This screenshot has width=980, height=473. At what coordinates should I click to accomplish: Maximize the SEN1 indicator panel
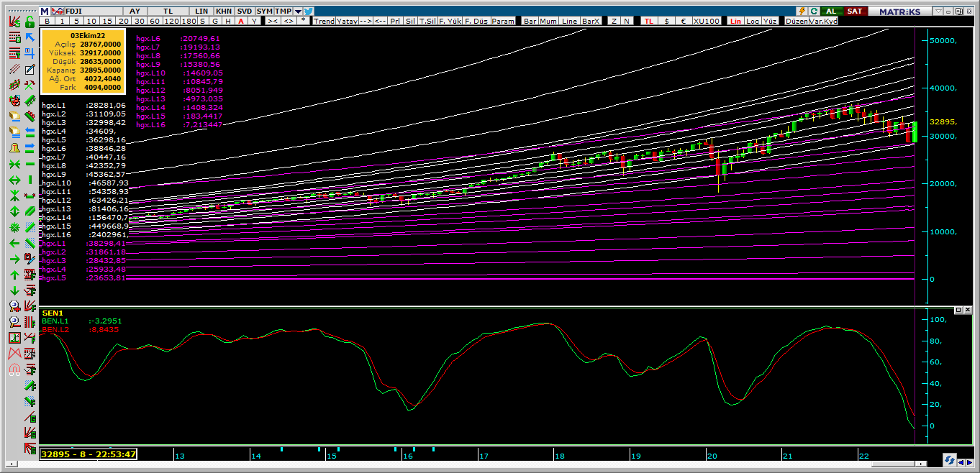[x=958, y=310]
